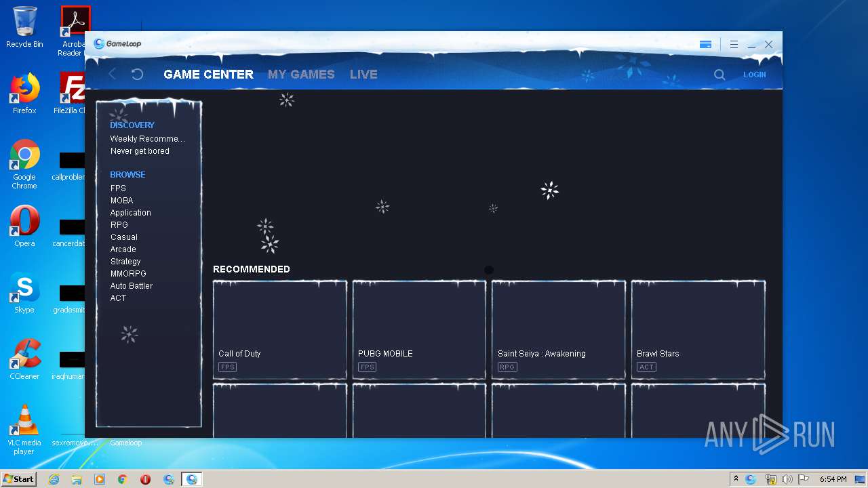Open CCleaner desktop shortcut
This screenshot has width=868, height=488.
[24, 359]
